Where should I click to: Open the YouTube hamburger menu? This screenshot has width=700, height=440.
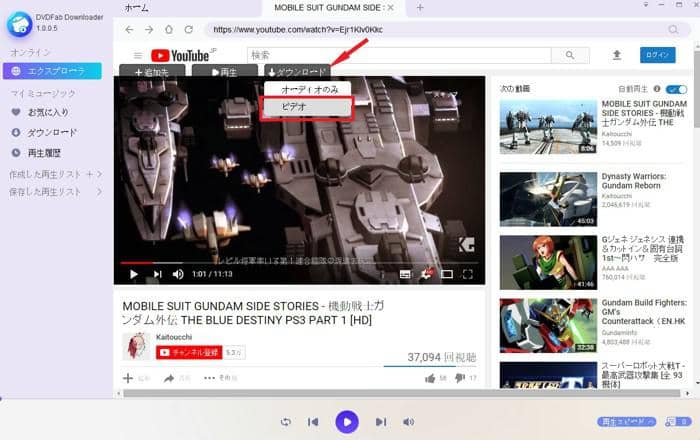click(138, 55)
